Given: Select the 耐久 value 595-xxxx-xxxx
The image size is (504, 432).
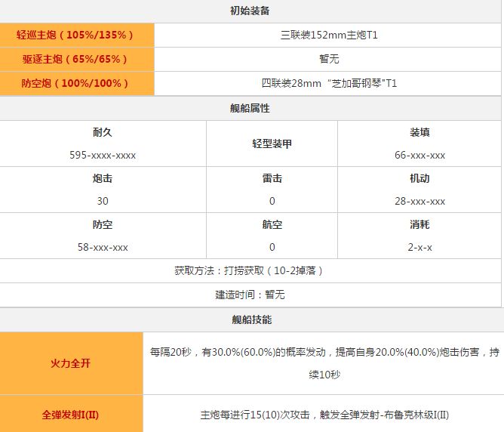Looking at the screenshot, I should pos(103,155).
